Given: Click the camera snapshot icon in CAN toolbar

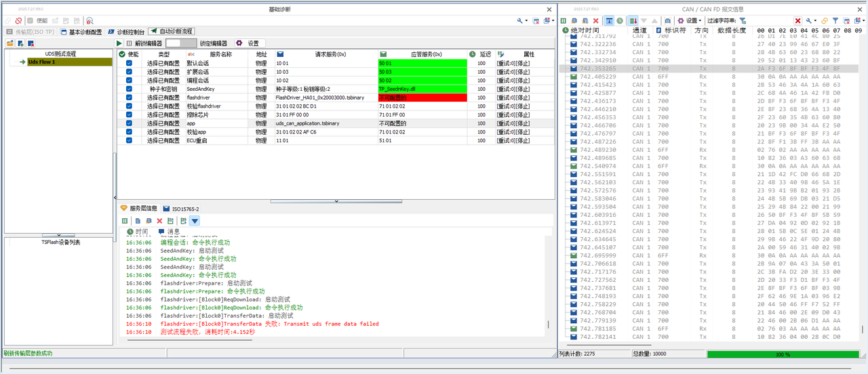Looking at the screenshot, I should click(668, 21).
